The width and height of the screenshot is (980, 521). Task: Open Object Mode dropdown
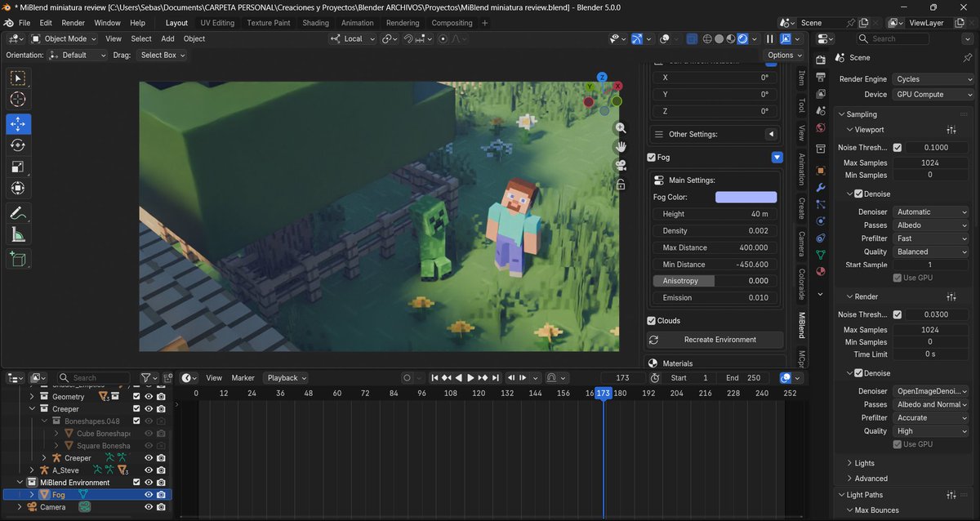(x=65, y=38)
